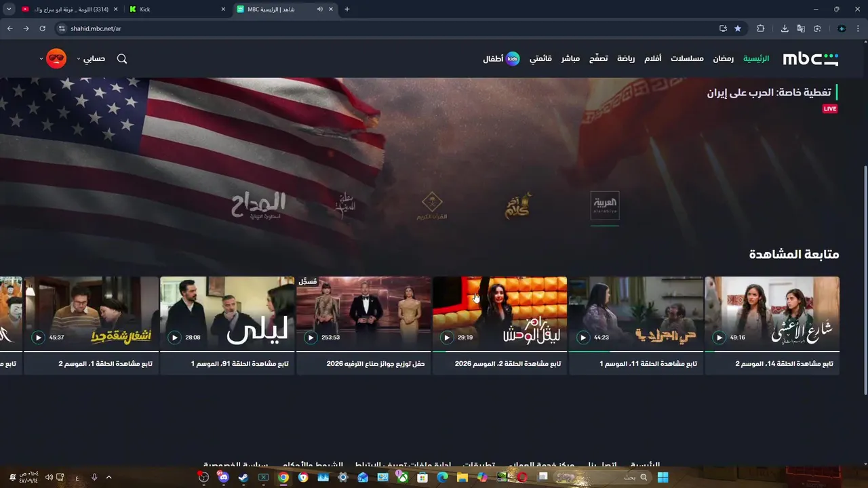This screenshot has width=868, height=488.
Task: Open ليلى series thumbnail
Action: click(x=227, y=313)
